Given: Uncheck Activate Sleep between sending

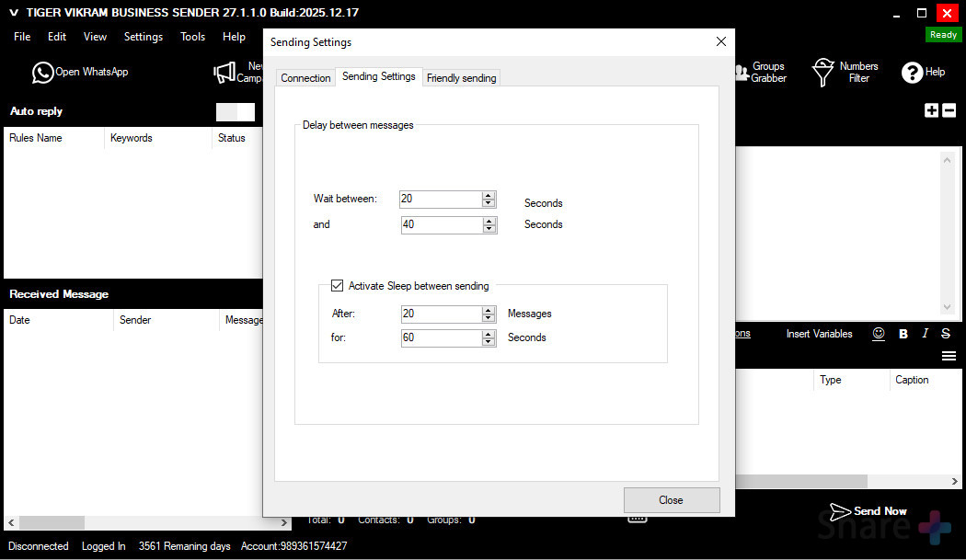Looking at the screenshot, I should click(x=337, y=285).
